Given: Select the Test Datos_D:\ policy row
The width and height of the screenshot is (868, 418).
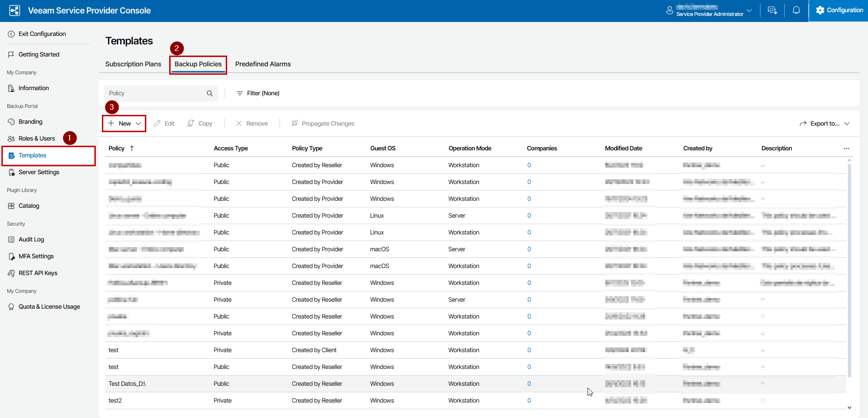Looking at the screenshot, I should click(127, 384).
